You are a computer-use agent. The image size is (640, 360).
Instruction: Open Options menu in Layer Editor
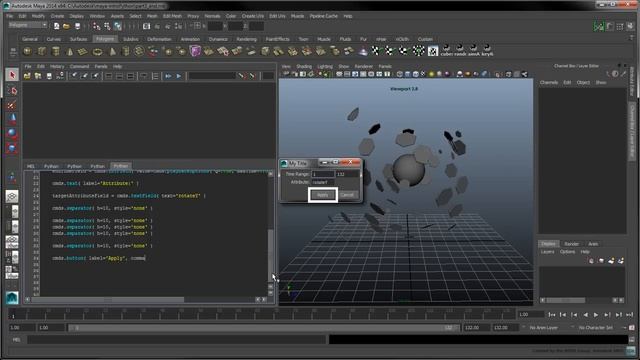coord(567,252)
